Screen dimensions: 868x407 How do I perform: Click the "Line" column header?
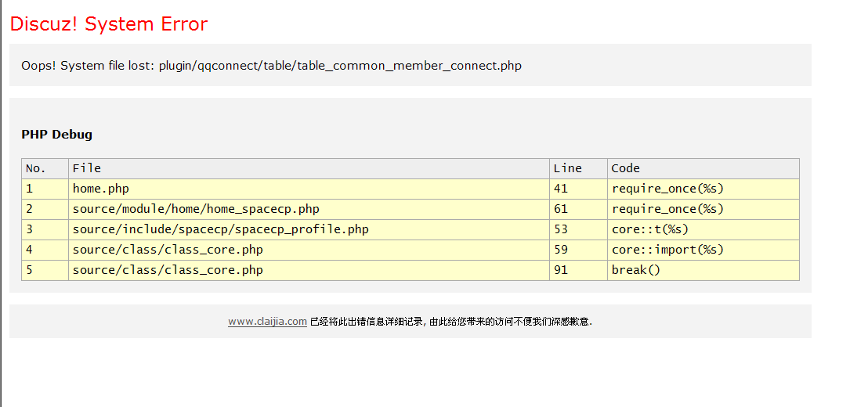(567, 168)
